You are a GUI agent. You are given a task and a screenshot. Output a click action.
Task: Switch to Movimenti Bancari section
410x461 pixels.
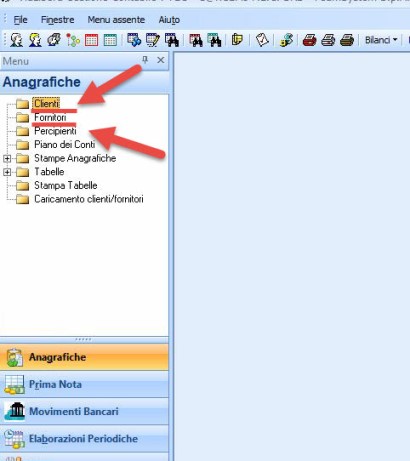tap(84, 412)
